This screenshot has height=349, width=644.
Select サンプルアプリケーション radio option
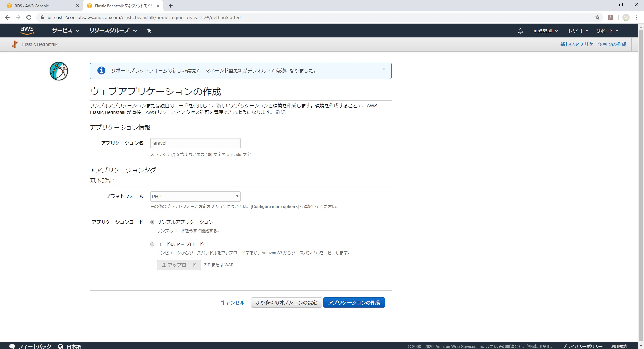[152, 222]
